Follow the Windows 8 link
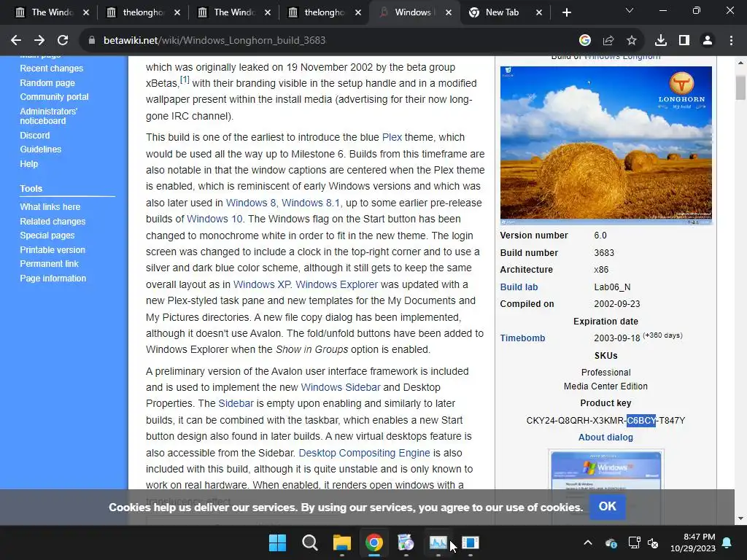747x560 pixels. tap(251, 203)
